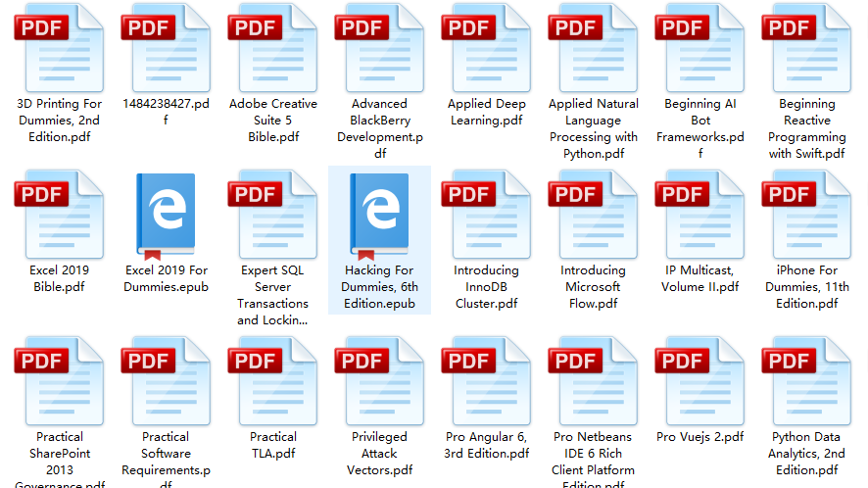Image resolution: width=868 pixels, height=488 pixels.
Task: Select Beginning AI Bot Frameworks PDF icon
Action: 700,48
